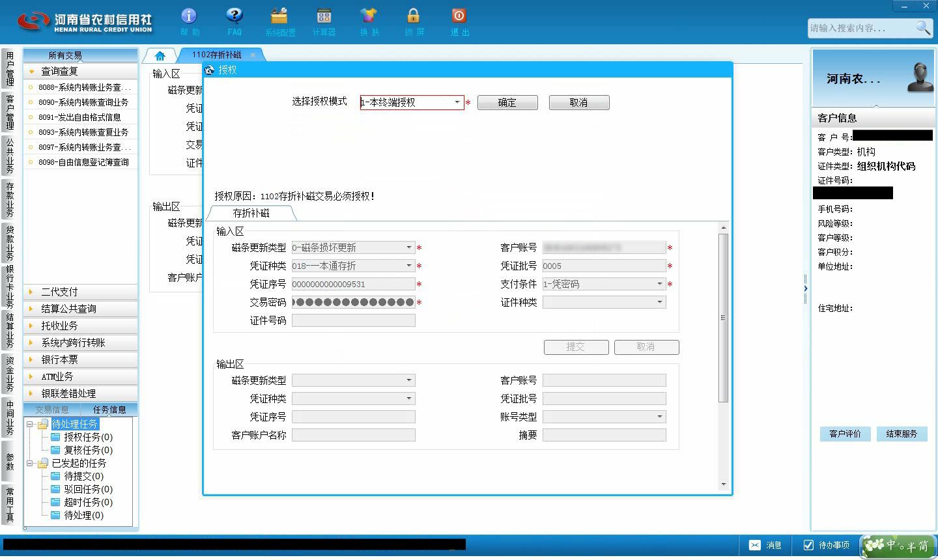Image resolution: width=938 pixels, height=560 pixels.
Task: Click the search magnifier icon
Action: pyautogui.click(x=923, y=27)
